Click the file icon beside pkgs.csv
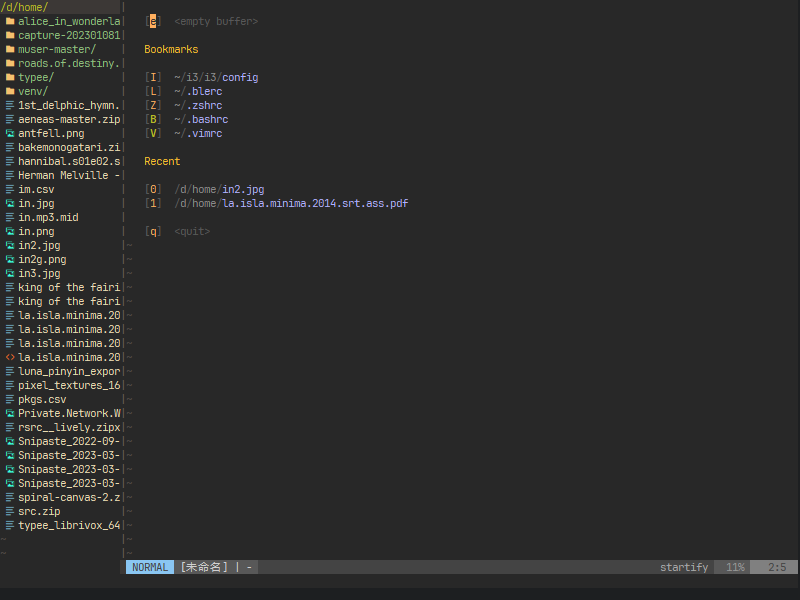This screenshot has height=600, width=800. (10, 399)
